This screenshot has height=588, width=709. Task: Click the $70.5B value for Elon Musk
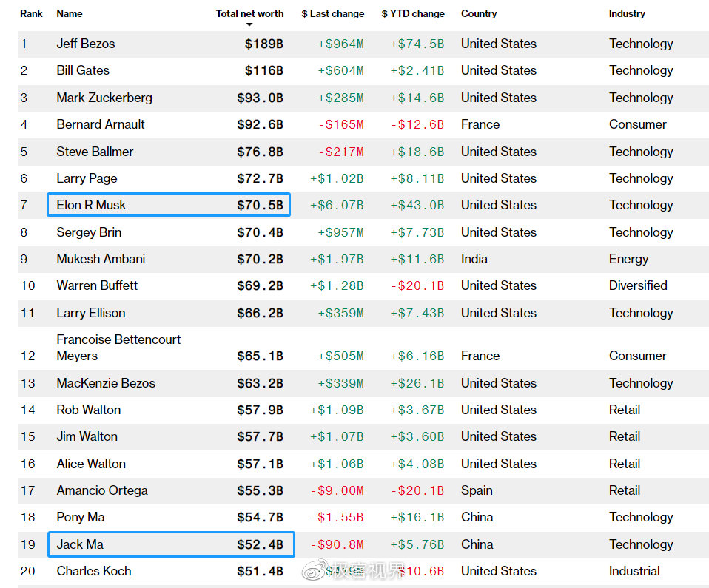click(x=260, y=205)
